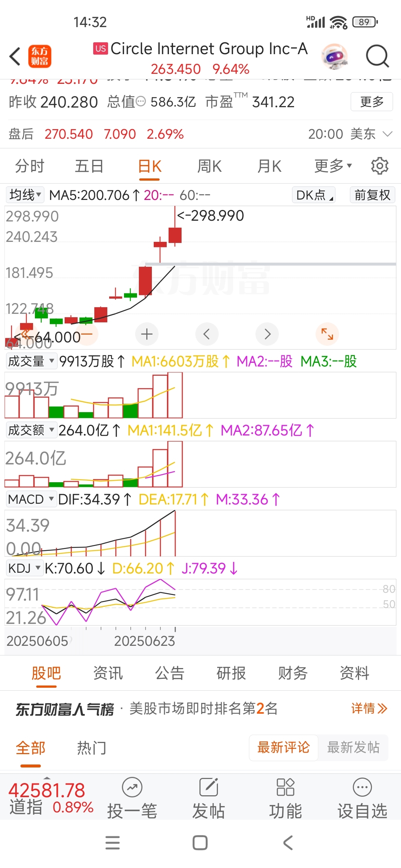Tap 市盈TTM value 341.22
401x868 pixels.
[273, 102]
